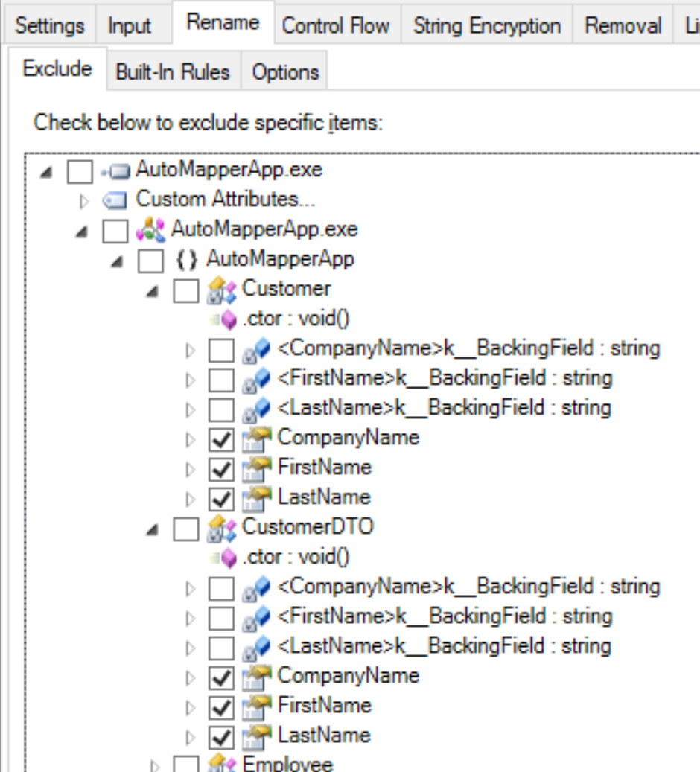Click CustomerDTO's <LastName>k__BackingField field icon
The width and height of the screenshot is (700, 772).
257,648
